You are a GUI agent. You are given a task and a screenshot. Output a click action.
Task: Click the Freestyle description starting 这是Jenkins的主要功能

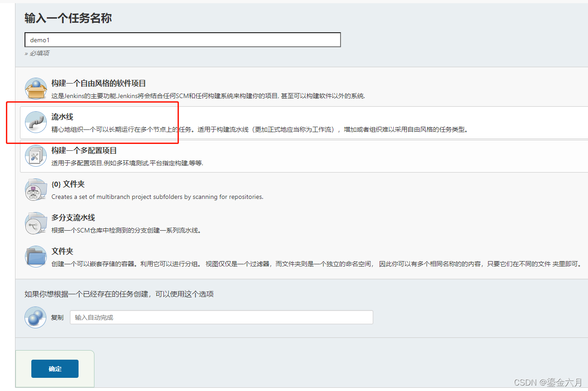[208, 96]
